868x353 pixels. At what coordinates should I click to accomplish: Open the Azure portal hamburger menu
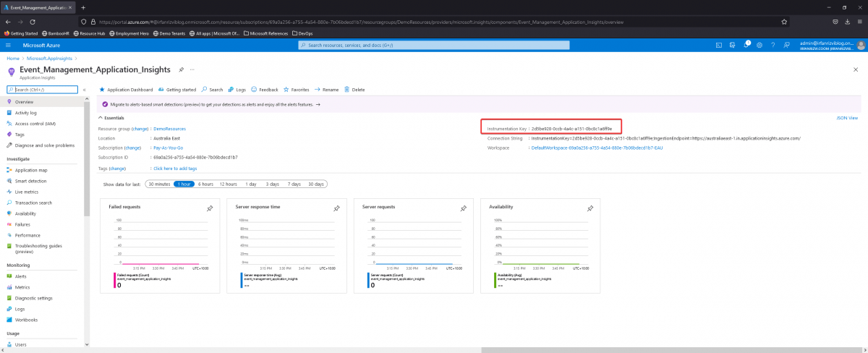9,45
